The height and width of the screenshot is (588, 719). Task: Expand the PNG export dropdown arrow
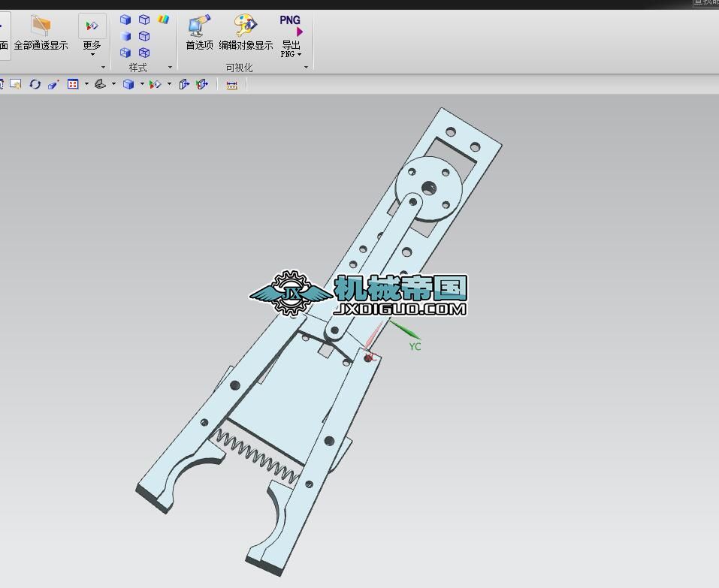coord(299,53)
